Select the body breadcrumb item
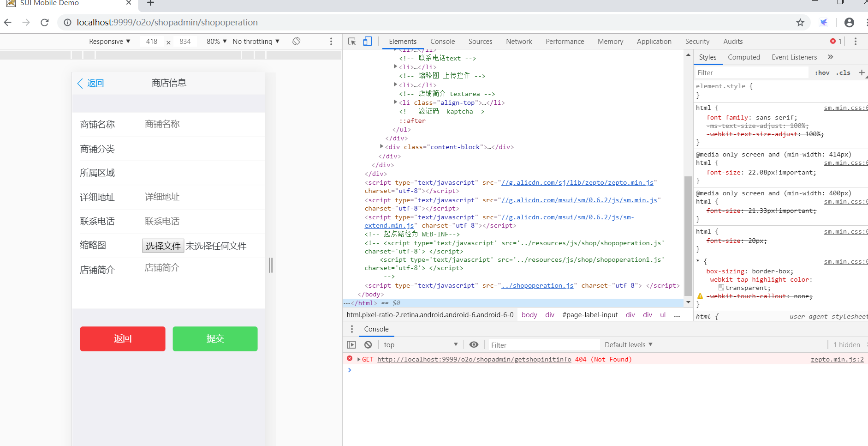Screen dimensions: 868x446 pos(529,315)
